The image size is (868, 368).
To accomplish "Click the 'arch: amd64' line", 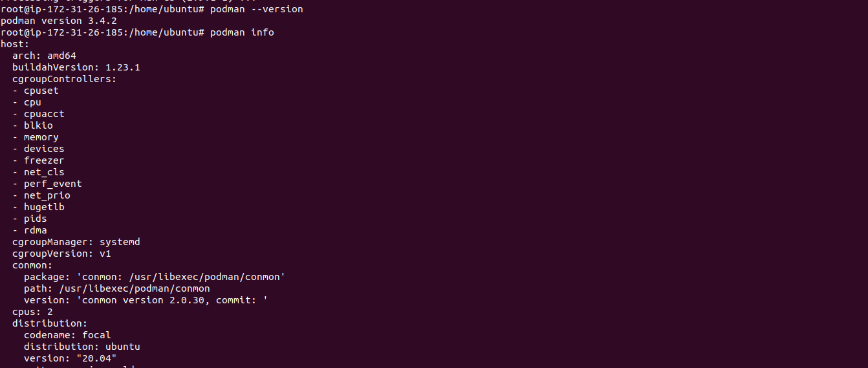I will click(44, 56).
